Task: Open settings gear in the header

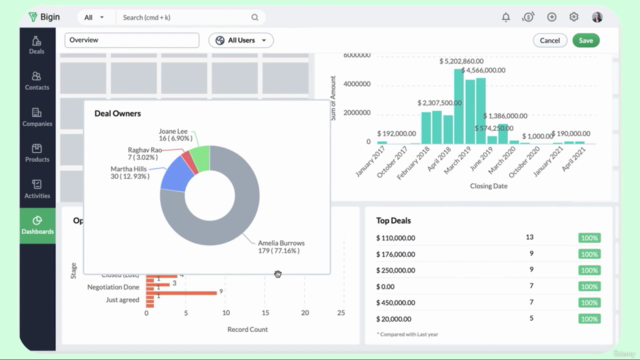Action: [x=574, y=17]
